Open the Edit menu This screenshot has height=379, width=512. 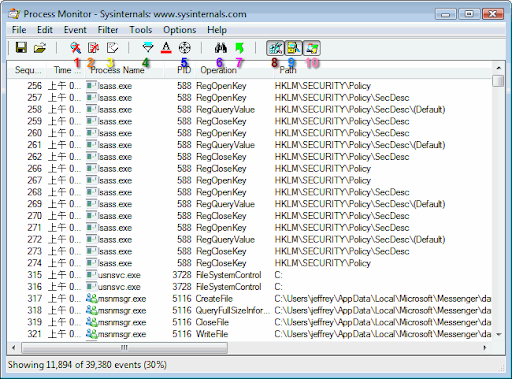pyautogui.click(x=45, y=30)
